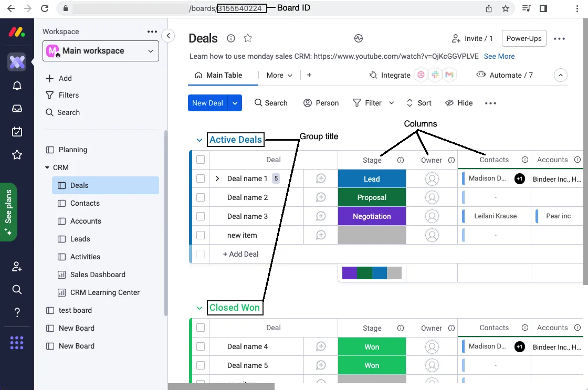The width and height of the screenshot is (588, 390).
Task: Change the Negotiation stage cell label
Action: 372,216
